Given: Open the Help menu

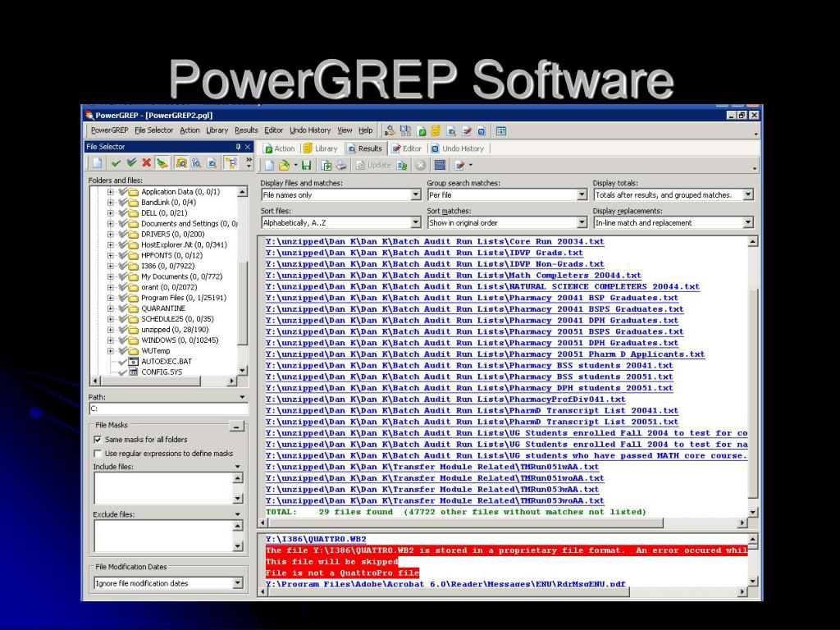Looking at the screenshot, I should [365, 130].
